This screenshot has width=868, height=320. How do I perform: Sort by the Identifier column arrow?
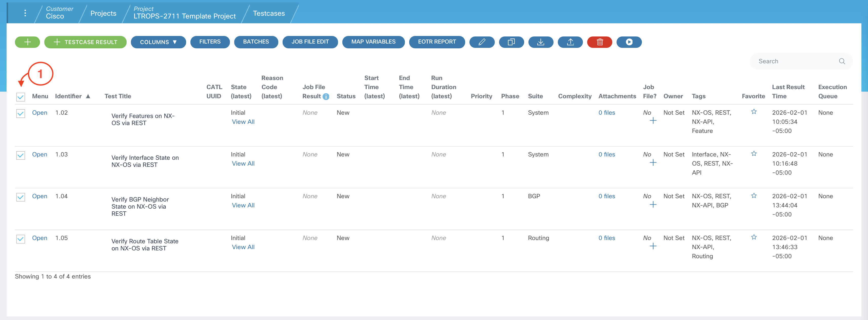pyautogui.click(x=88, y=96)
